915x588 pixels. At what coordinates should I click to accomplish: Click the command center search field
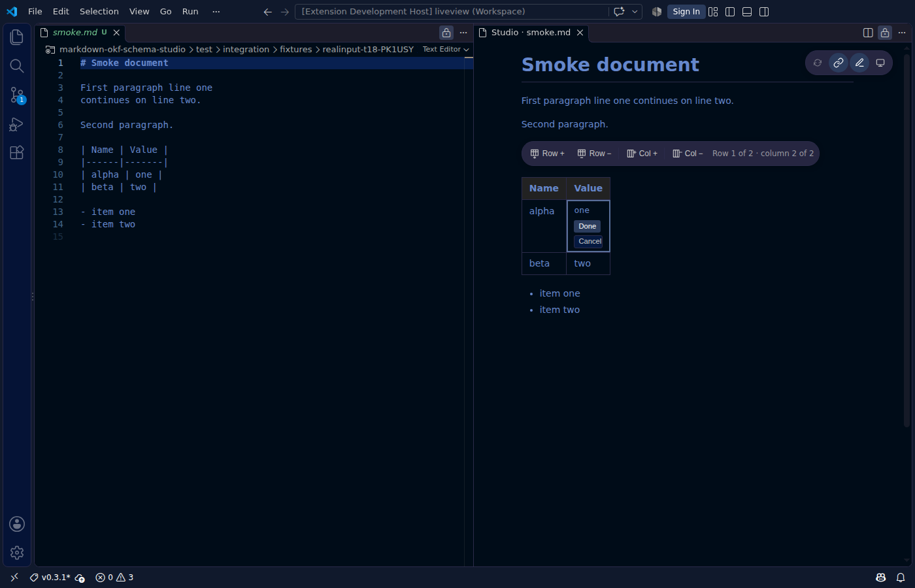(x=452, y=12)
